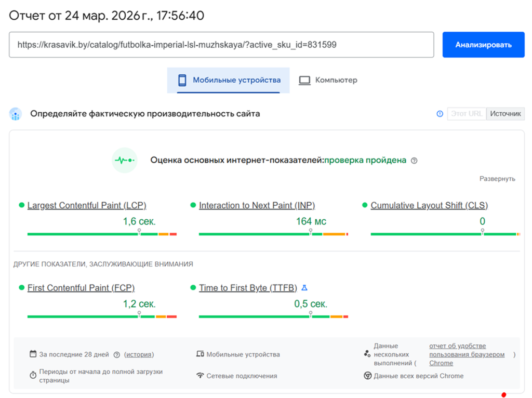Screen dimensions: 532x398
Task: Click the calendar icon beside "За последние 28 дней"
Action: click(x=32, y=354)
